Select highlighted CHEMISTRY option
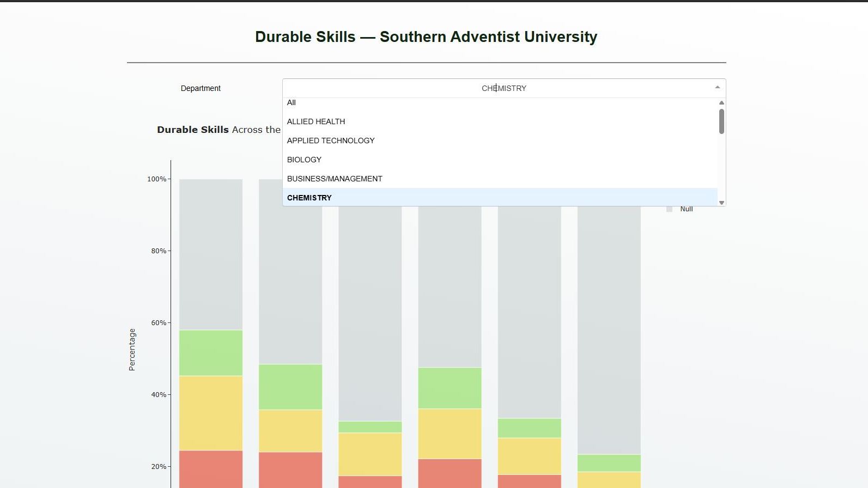This screenshot has height=488, width=868. click(x=309, y=198)
